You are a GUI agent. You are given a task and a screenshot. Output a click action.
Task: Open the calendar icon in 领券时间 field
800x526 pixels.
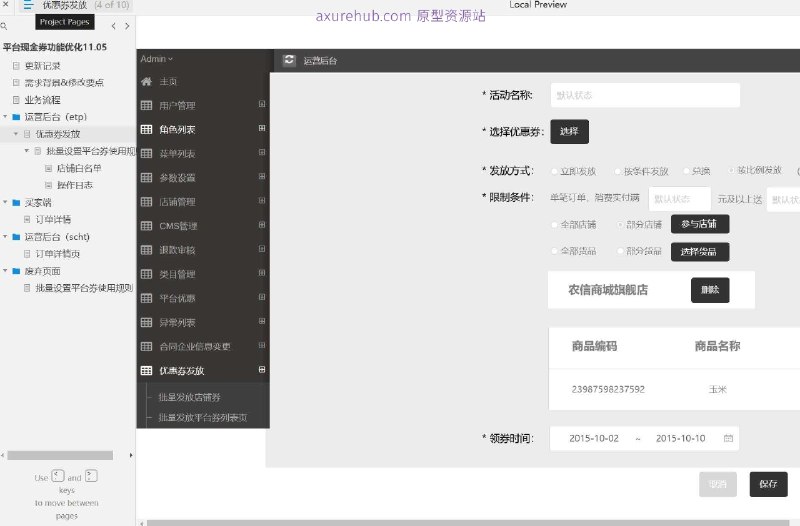click(728, 438)
